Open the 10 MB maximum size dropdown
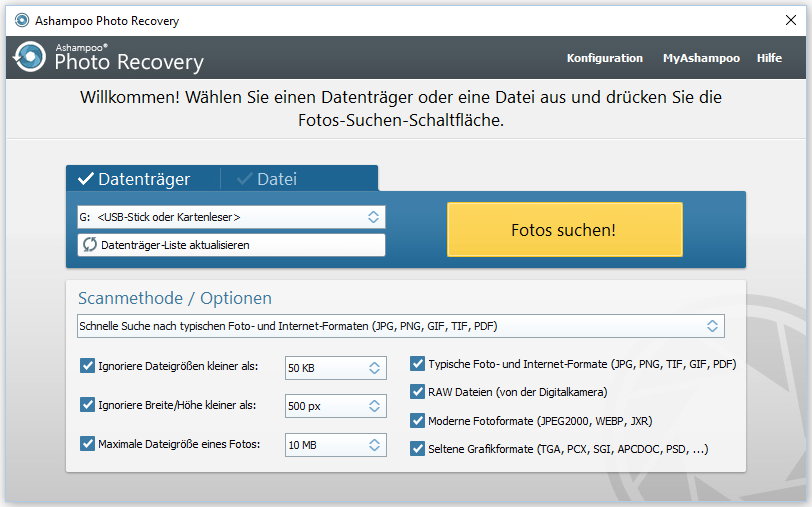812x507 pixels. coord(336,445)
